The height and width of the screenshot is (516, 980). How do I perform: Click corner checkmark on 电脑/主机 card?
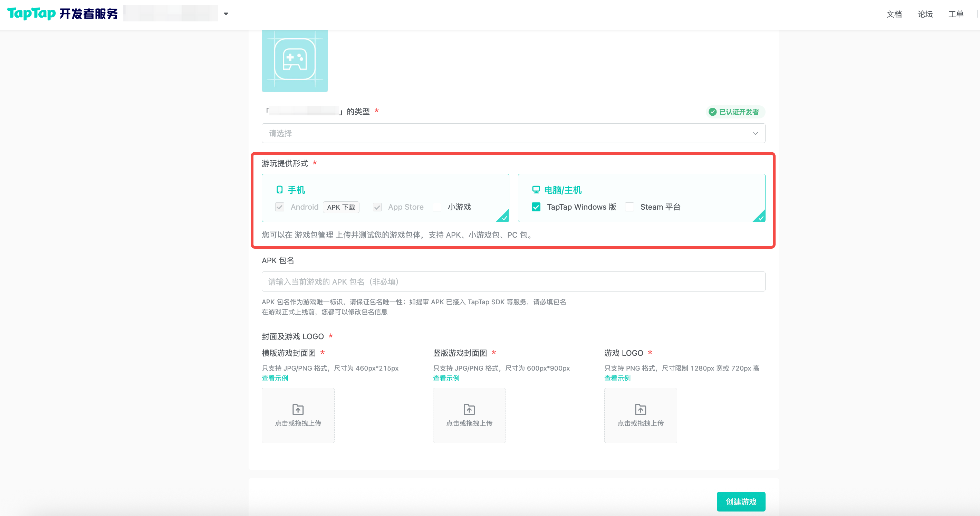[760, 218]
